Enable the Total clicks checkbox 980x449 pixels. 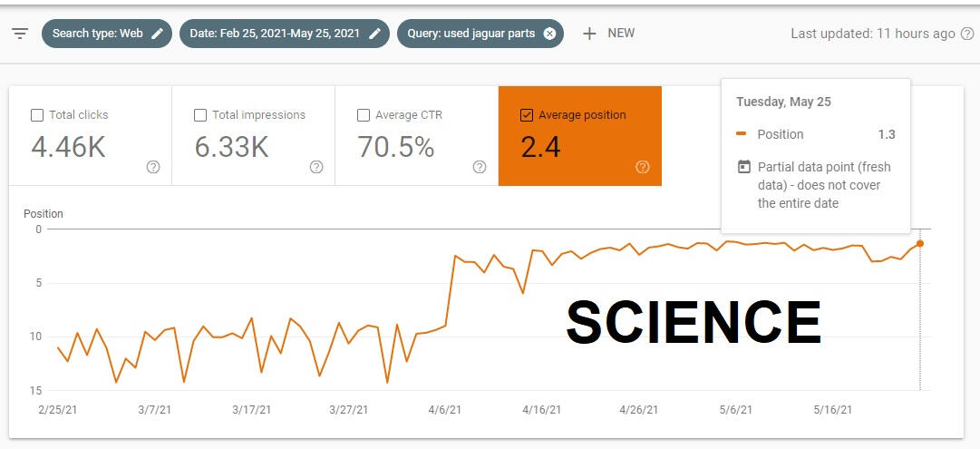[37, 115]
